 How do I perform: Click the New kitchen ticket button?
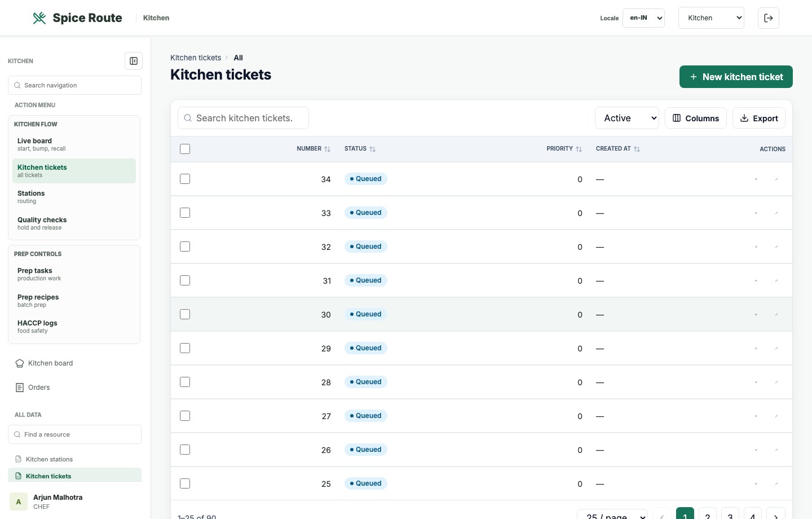click(x=736, y=77)
